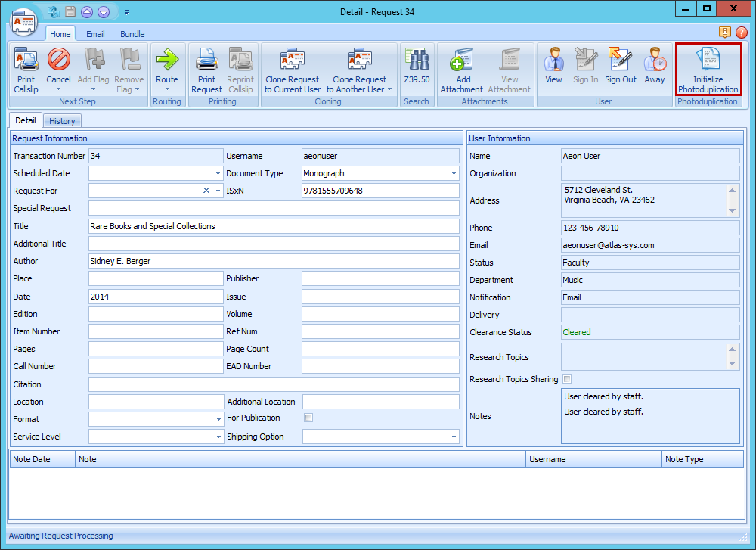The height and width of the screenshot is (550, 756).
Task: Open the Route arrow button
Action: point(166,61)
